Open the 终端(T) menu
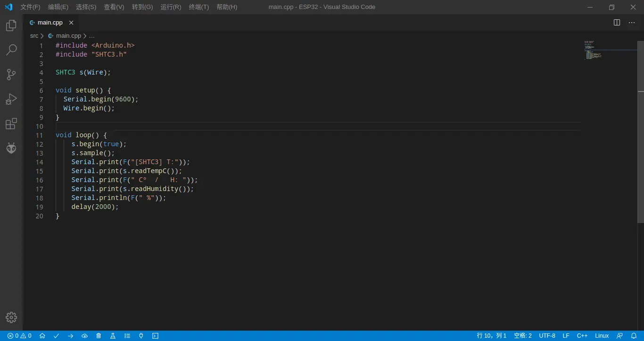Viewport: 644px width, 341px height. coord(198,7)
